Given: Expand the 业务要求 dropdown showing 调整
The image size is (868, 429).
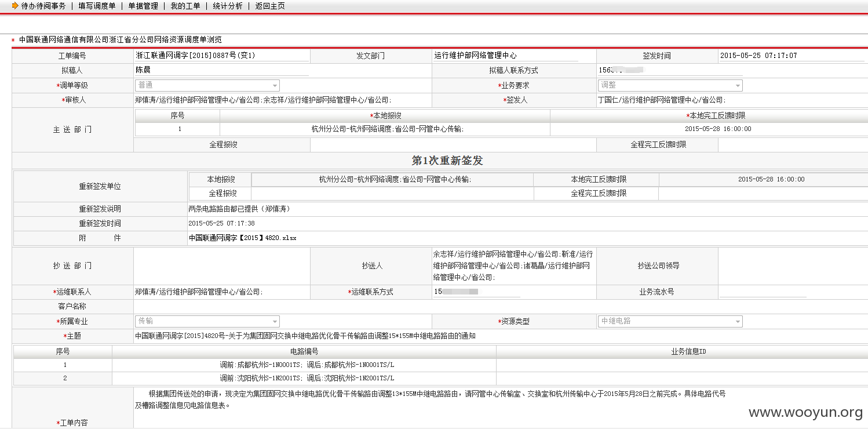Looking at the screenshot, I should 670,85.
